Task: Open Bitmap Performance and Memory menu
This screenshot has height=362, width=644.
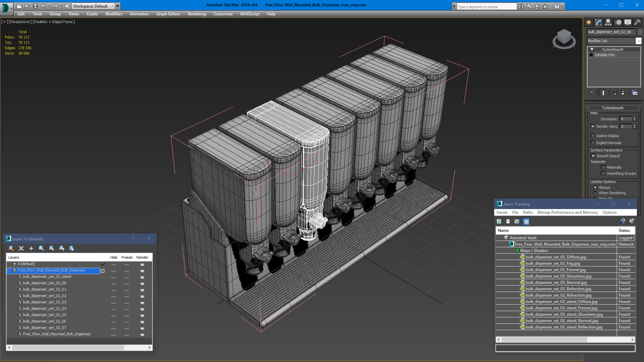Action: 568,212
